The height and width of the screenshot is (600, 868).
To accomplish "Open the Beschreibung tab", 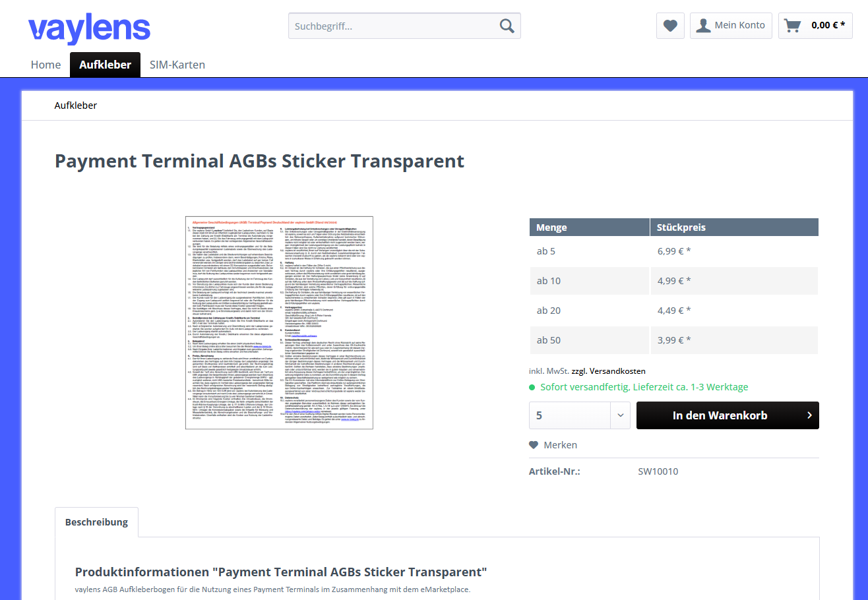I will (96, 522).
